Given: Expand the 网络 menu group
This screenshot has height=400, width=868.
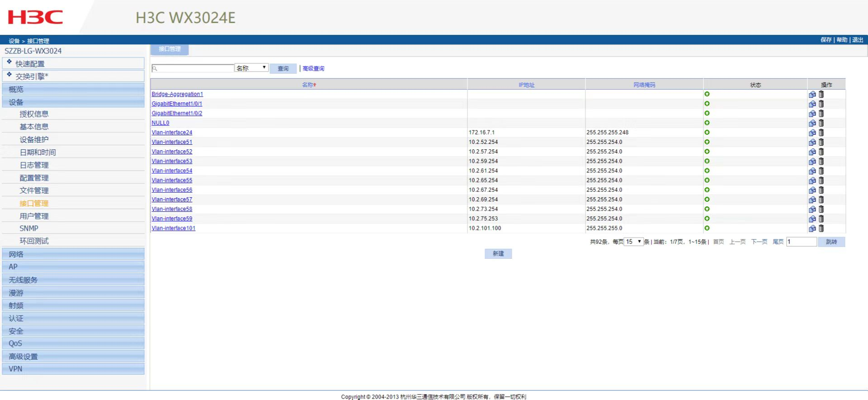Looking at the screenshot, I should click(73, 254).
